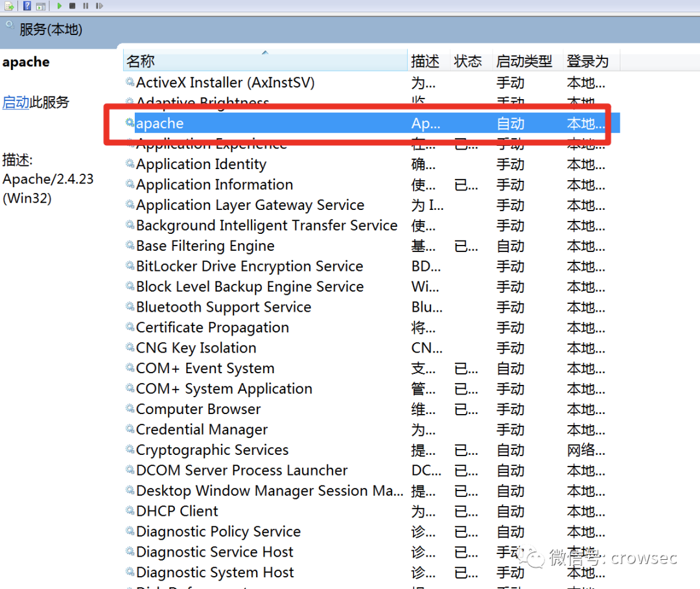The height and width of the screenshot is (589, 700).
Task: Click the Blu... description of Bluetooth Support Service
Action: point(426,307)
